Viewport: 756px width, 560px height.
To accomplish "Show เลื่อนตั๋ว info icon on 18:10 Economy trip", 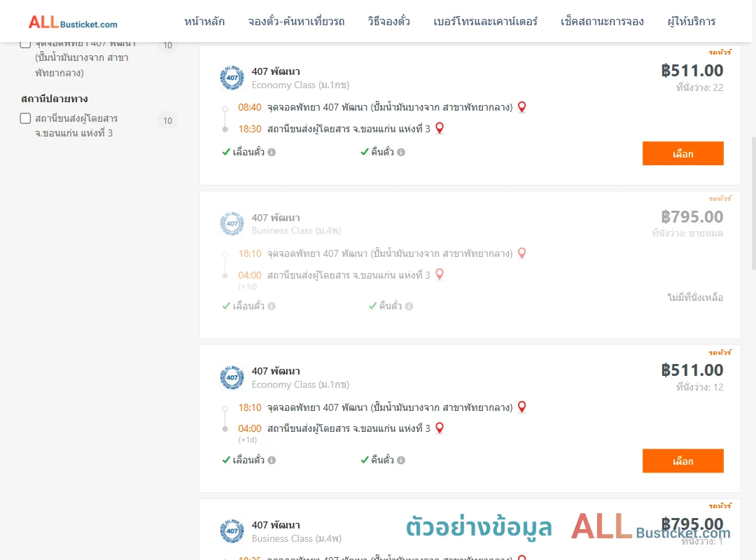I will pyautogui.click(x=272, y=460).
